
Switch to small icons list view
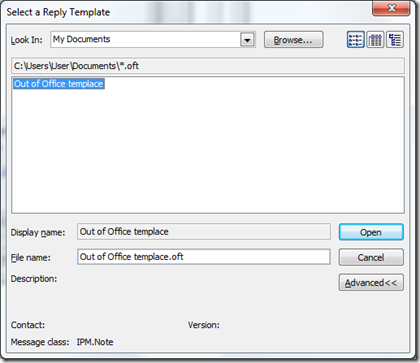355,40
